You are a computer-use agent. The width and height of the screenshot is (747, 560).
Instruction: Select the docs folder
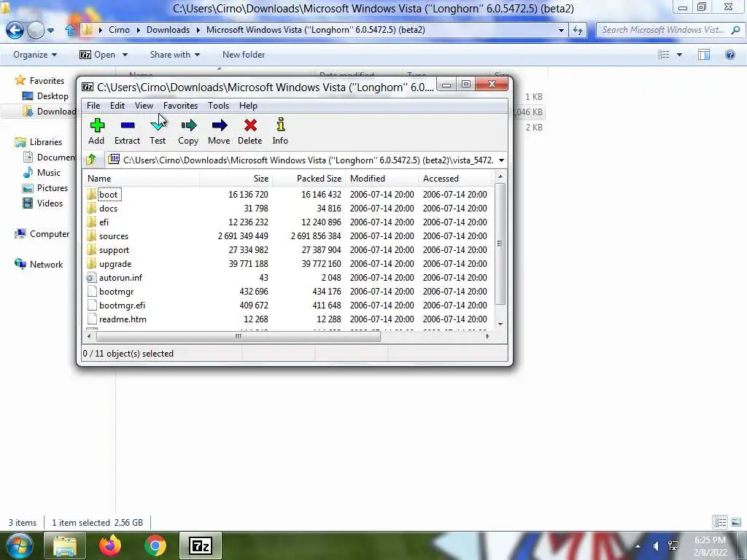[108, 209]
